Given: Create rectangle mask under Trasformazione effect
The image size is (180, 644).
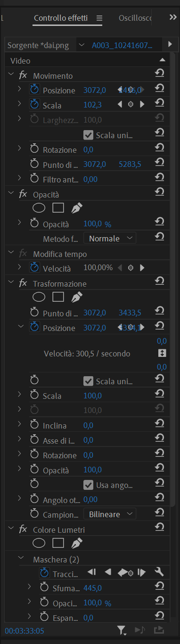Looking at the screenshot, I should (58, 297).
